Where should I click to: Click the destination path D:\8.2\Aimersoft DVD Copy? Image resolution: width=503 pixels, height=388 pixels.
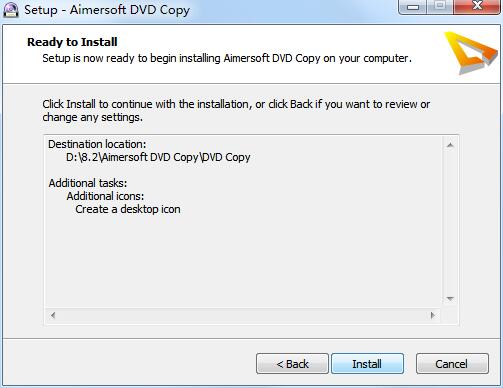[x=158, y=157]
